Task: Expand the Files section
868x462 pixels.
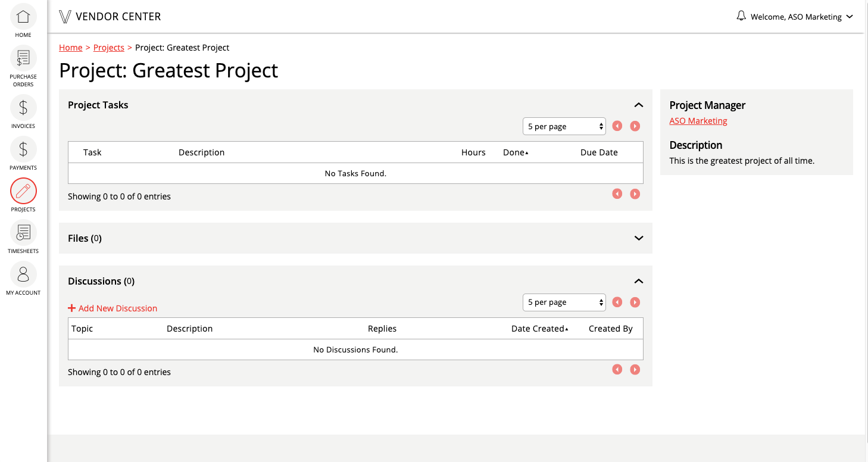Action: 639,238
